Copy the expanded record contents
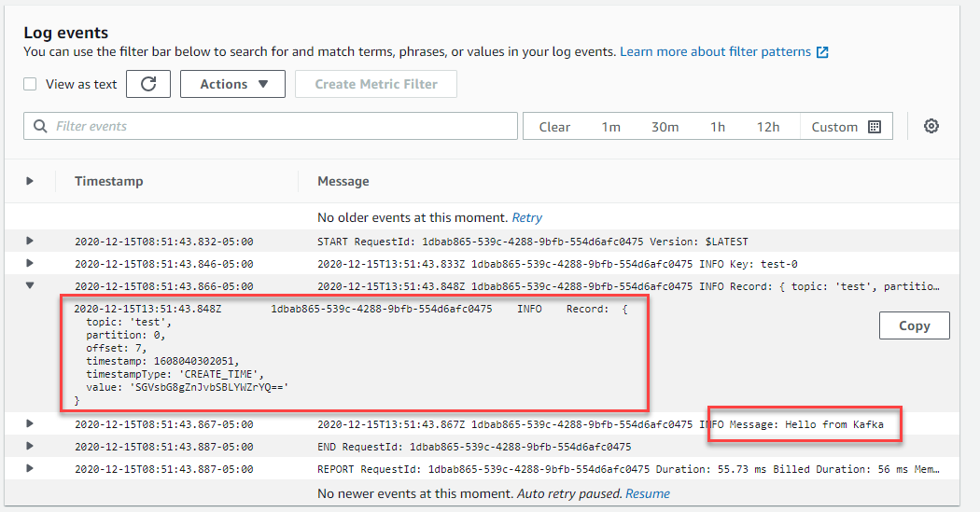This screenshot has width=980, height=512. pos(915,325)
